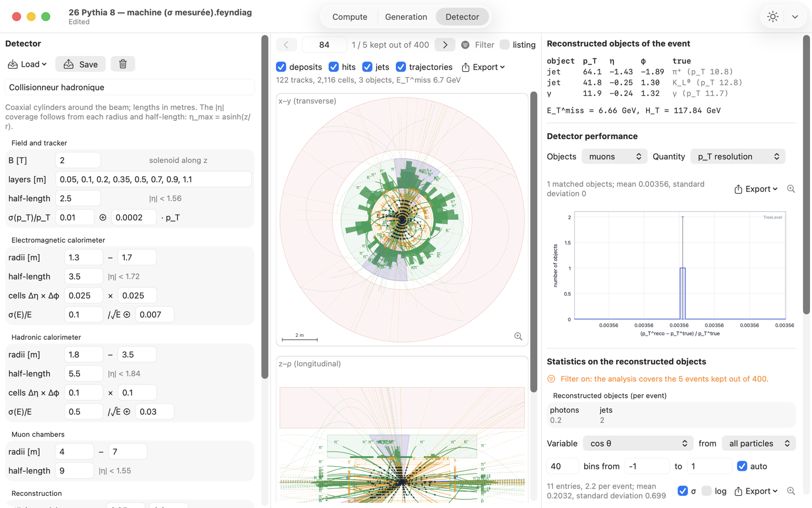The height and width of the screenshot is (508, 812).
Task: Toggle the σ checkbox
Action: click(683, 491)
